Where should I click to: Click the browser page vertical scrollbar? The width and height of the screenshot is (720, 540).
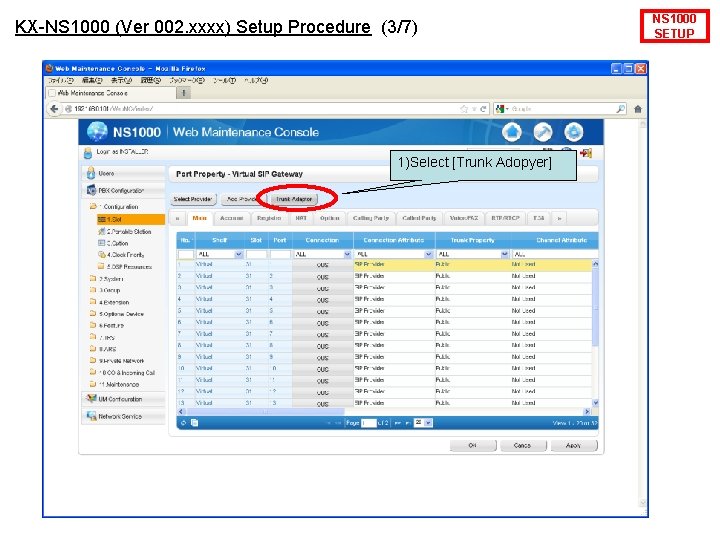coord(642,314)
